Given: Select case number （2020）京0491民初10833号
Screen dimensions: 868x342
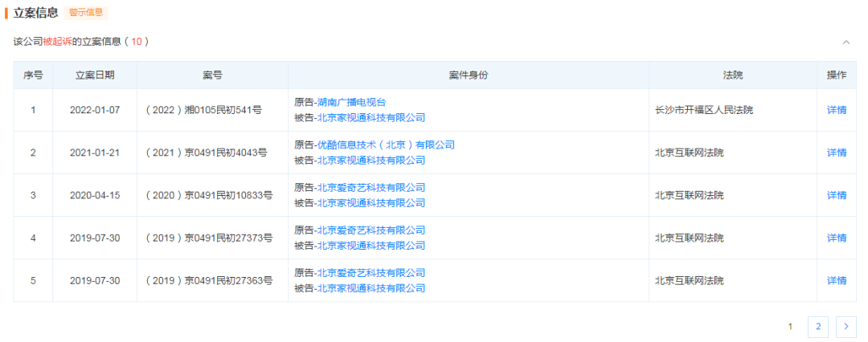Looking at the screenshot, I should coord(209,195).
